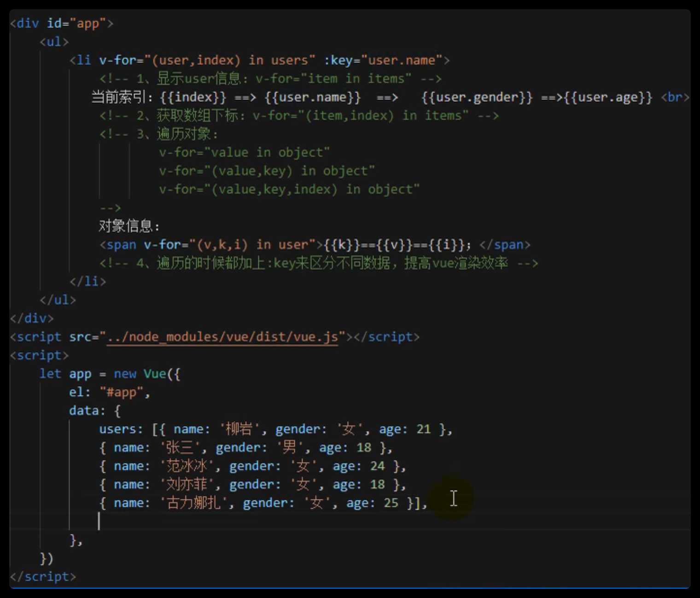This screenshot has height=598, width=700.
Task: Click the div id="app" opening tag
Action: tap(61, 23)
